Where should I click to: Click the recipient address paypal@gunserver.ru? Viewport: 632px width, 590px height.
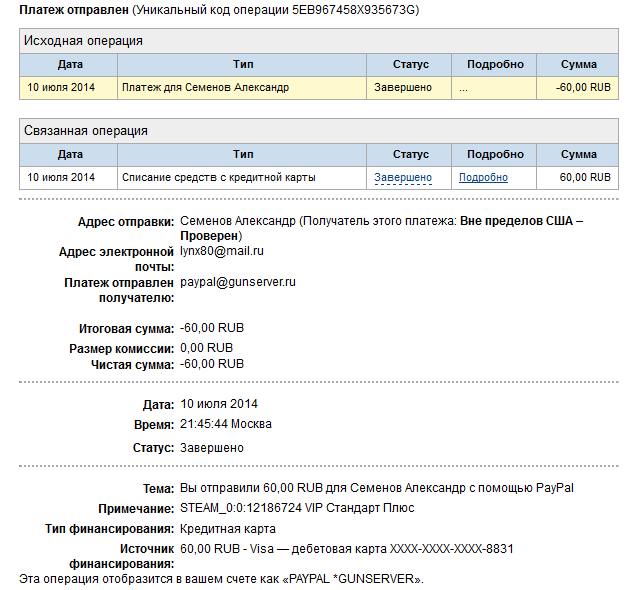[237, 283]
